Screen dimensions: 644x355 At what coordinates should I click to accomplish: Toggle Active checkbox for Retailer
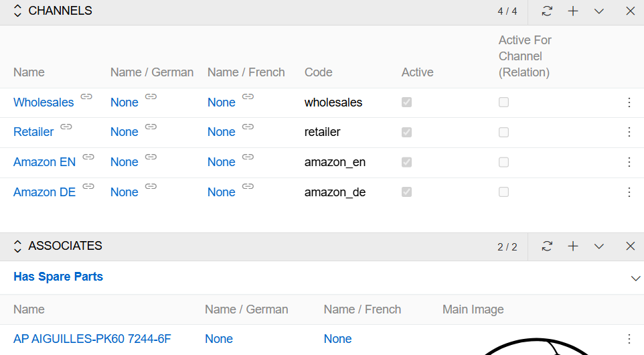pos(406,133)
